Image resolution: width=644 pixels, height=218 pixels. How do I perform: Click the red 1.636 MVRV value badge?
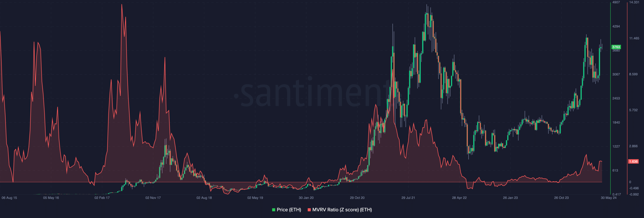pos(633,161)
